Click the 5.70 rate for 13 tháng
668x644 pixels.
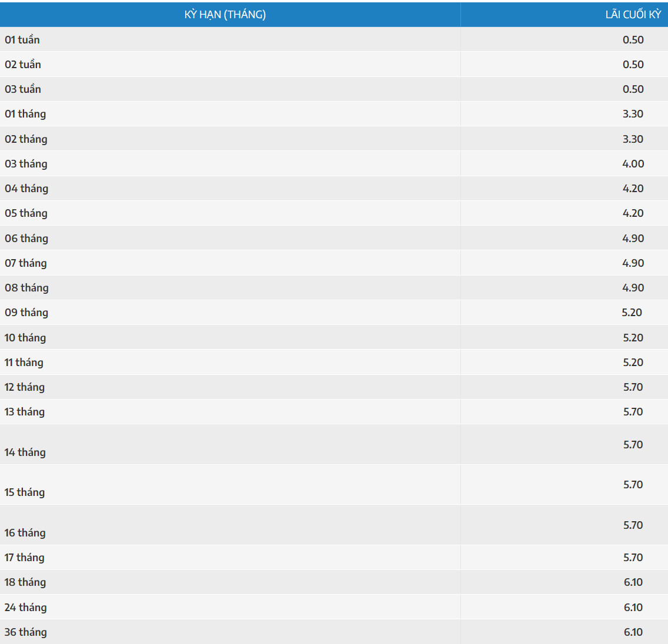(x=633, y=412)
